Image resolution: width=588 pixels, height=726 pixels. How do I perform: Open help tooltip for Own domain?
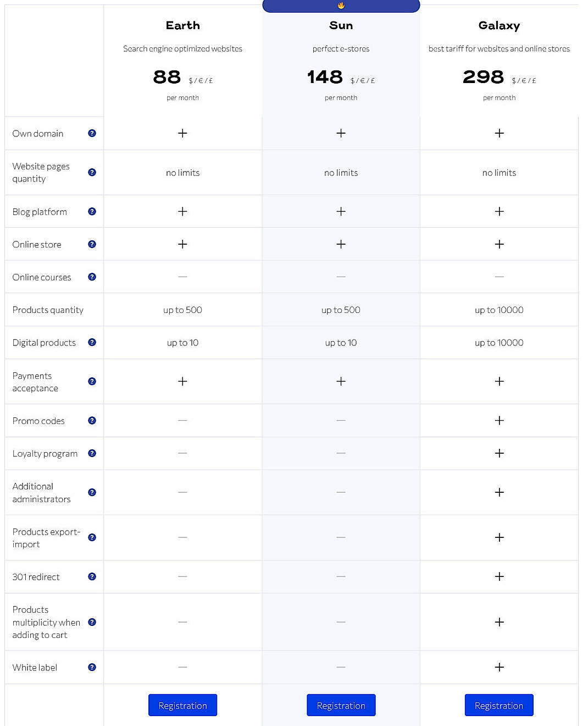click(x=92, y=133)
